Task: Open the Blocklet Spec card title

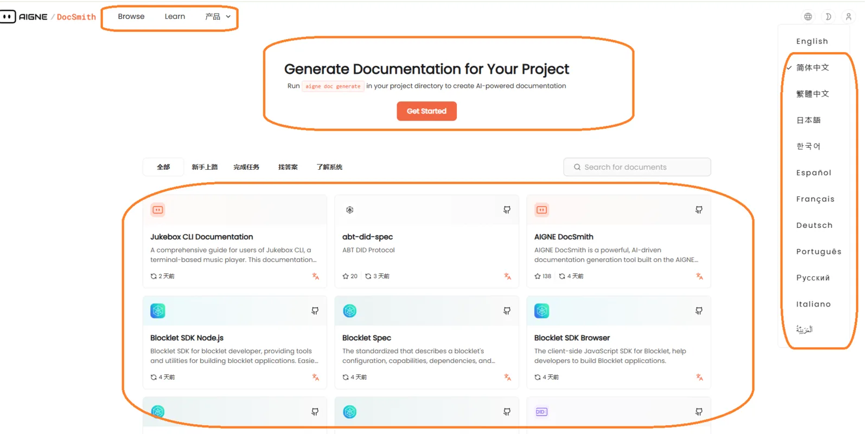Action: click(x=367, y=338)
